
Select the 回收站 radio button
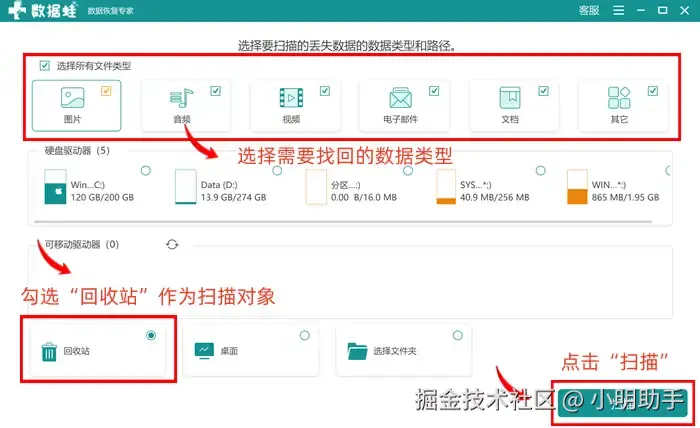[x=151, y=335]
